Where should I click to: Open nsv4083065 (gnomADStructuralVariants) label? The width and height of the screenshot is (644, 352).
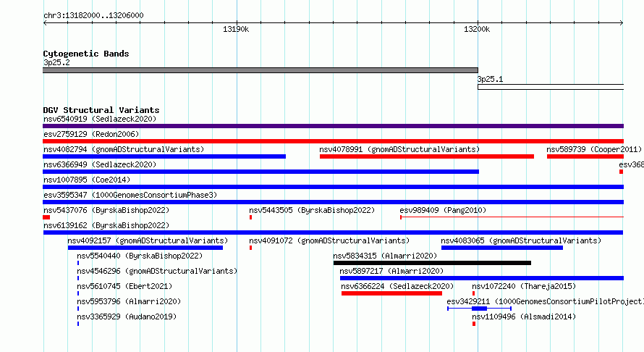point(521,240)
